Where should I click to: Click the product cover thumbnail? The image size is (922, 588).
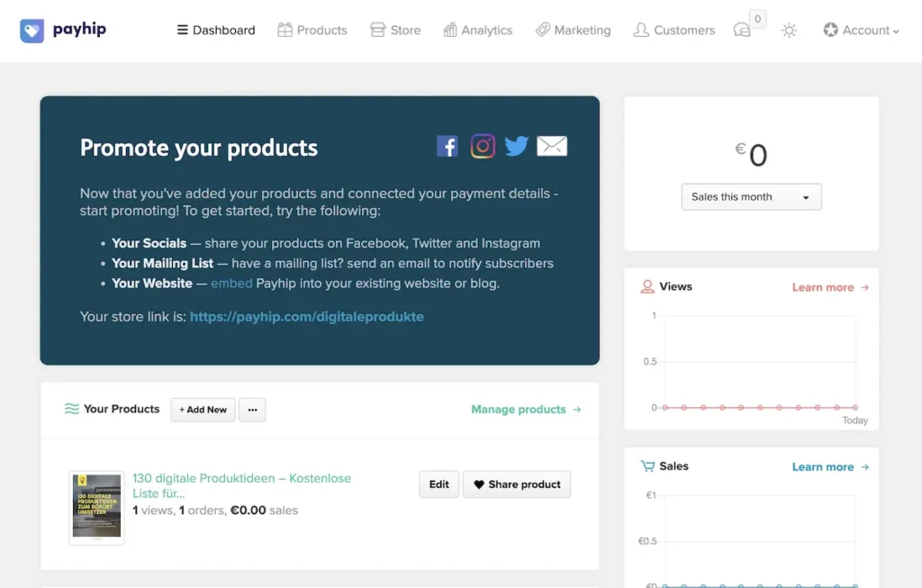pos(96,505)
